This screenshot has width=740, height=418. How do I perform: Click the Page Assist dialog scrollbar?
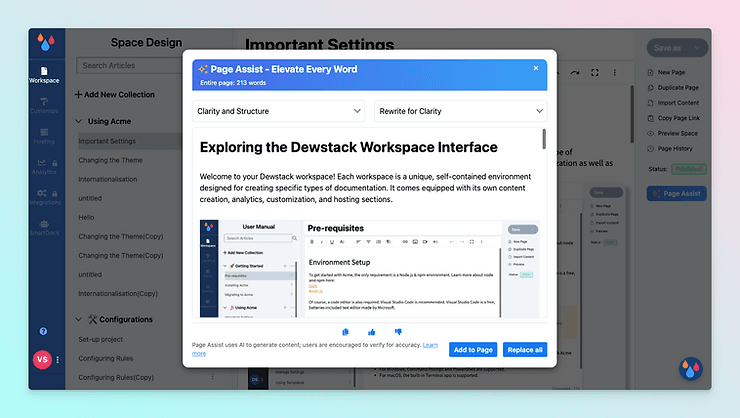tap(544, 139)
